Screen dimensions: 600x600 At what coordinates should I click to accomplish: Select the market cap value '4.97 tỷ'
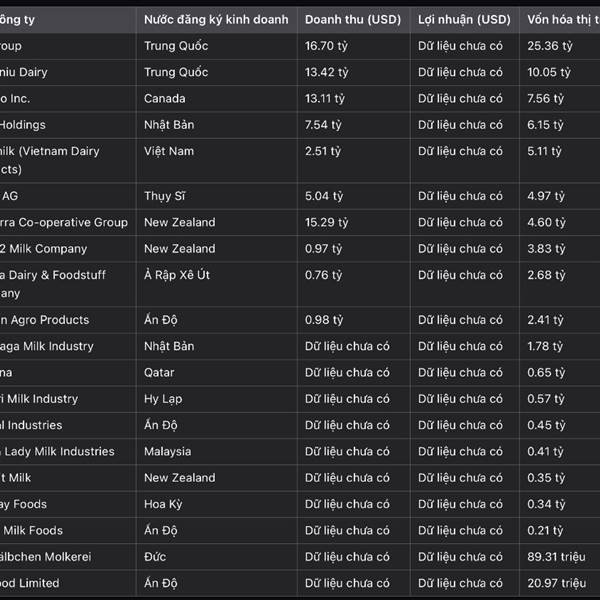(546, 196)
